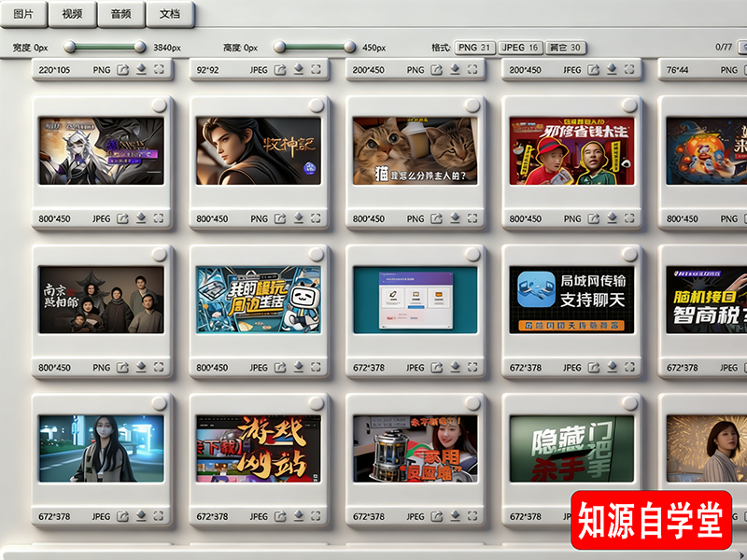Screen dimensions: 747x560
Task: Open 局域网传输 image in new tab
Action: [x=593, y=368]
